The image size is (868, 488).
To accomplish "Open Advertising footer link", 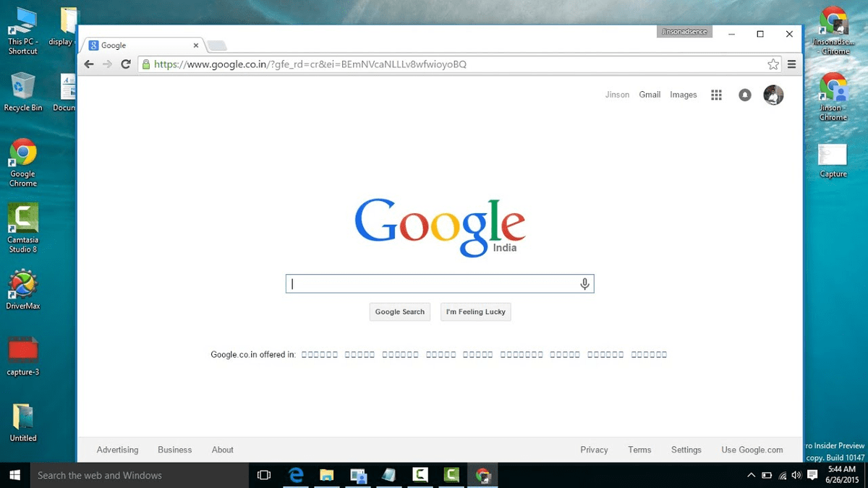I will 117,450.
